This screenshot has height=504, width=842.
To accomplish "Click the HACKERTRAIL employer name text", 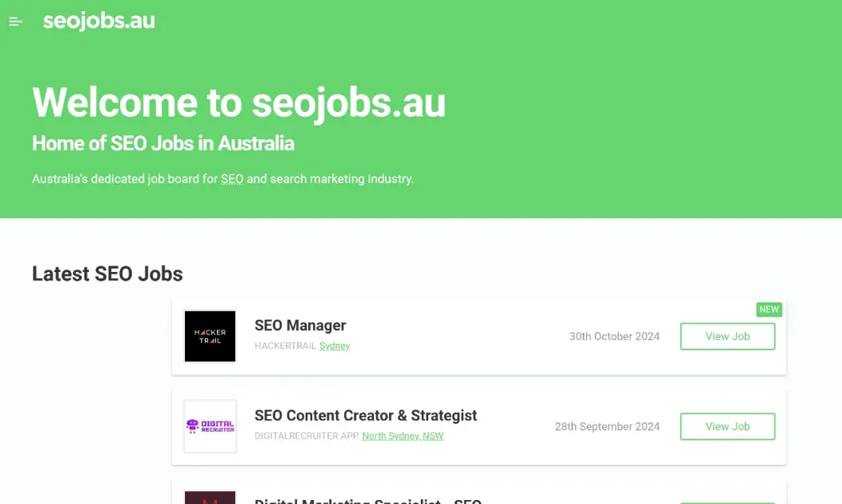I will pyautogui.click(x=287, y=346).
